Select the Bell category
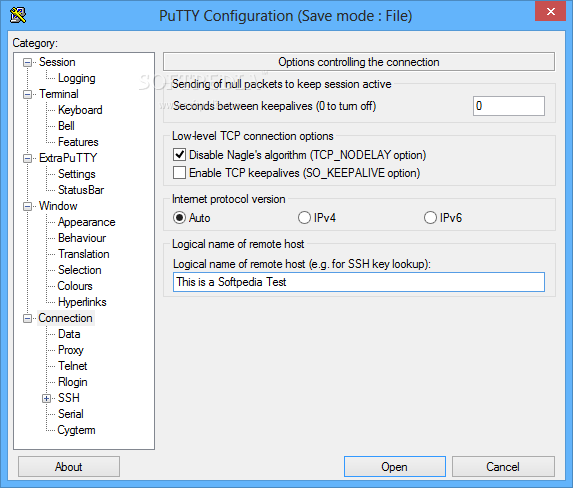 tap(66, 126)
